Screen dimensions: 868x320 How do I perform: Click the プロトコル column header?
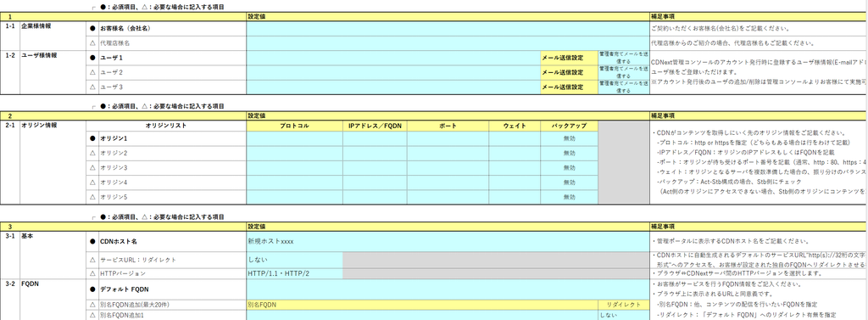click(x=294, y=126)
